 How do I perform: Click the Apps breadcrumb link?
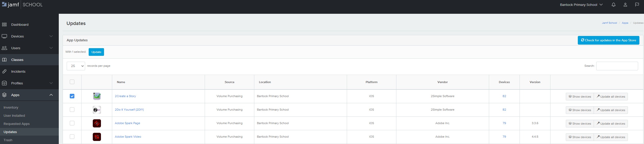[625, 23]
